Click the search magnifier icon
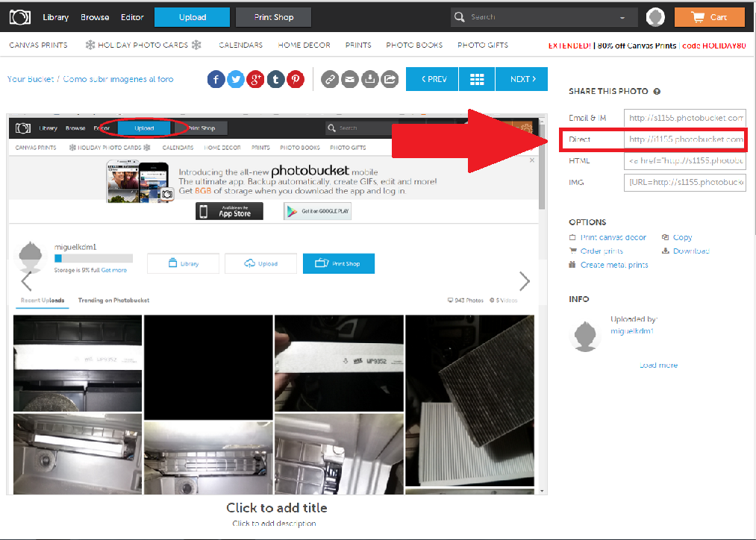756x540 pixels. pyautogui.click(x=460, y=17)
